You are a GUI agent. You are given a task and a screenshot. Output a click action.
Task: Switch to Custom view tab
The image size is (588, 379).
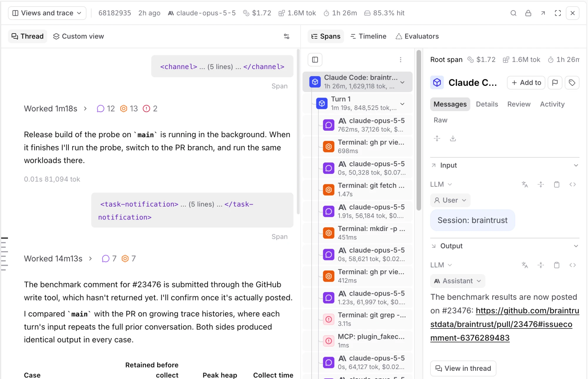pyautogui.click(x=78, y=36)
